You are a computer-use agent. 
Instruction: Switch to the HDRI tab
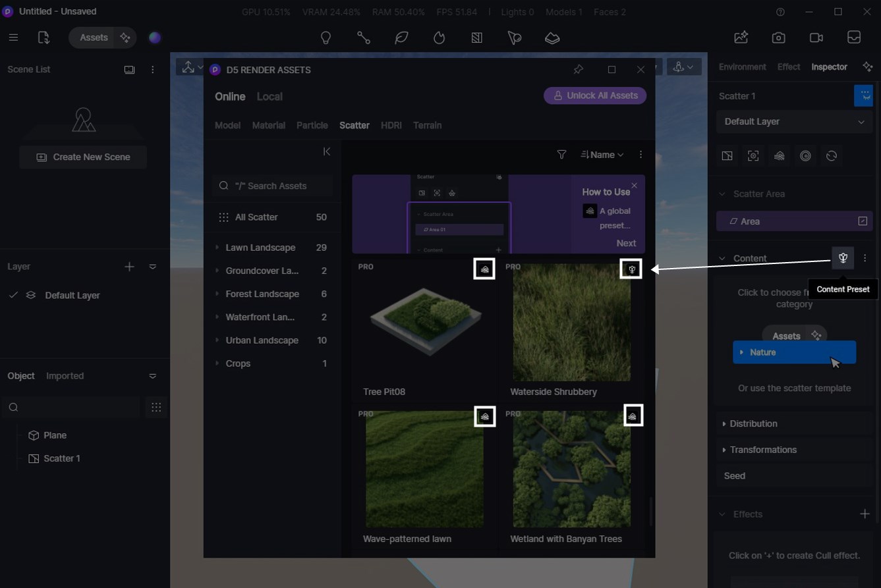(391, 125)
